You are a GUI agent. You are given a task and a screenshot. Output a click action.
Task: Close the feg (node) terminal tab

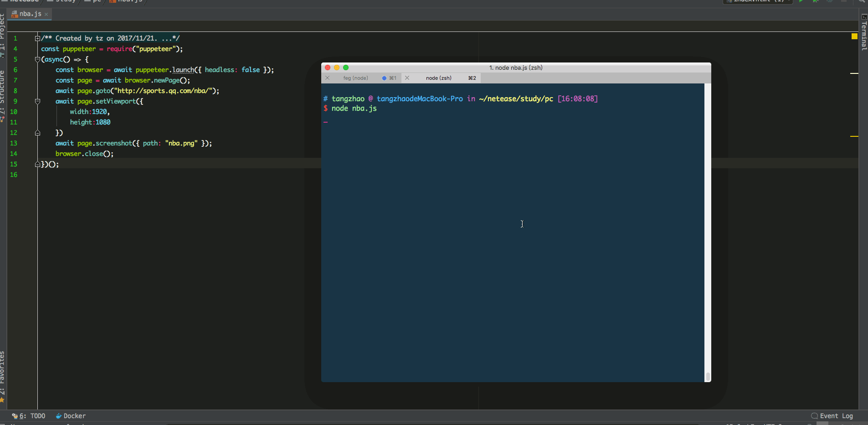point(327,78)
